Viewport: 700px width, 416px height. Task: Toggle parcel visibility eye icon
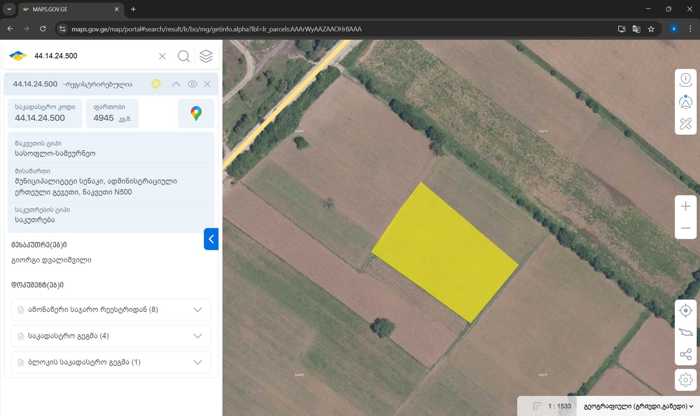(193, 84)
